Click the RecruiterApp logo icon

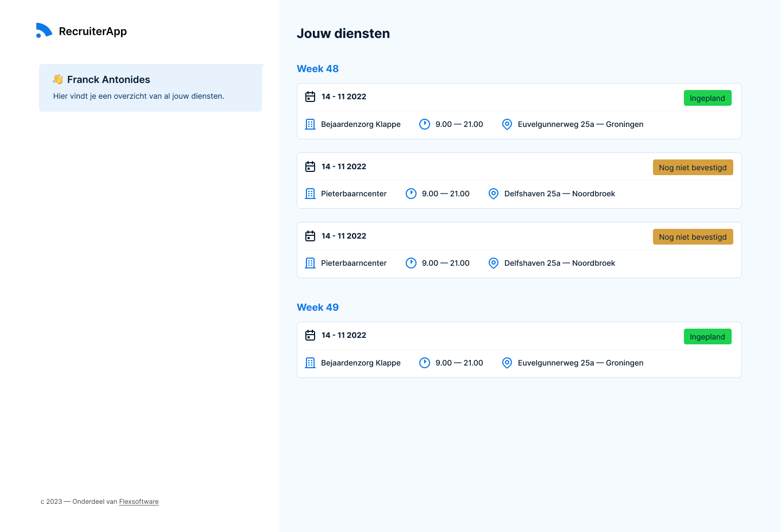44,31
